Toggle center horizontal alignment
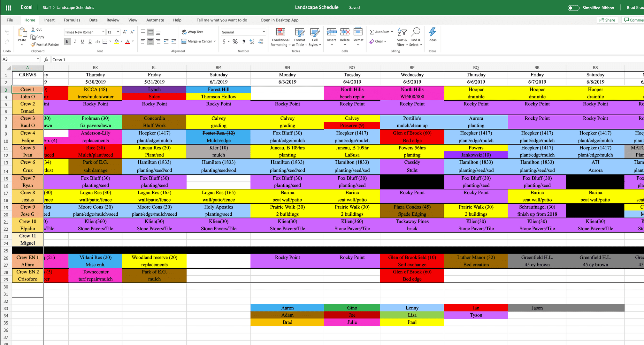 pyautogui.click(x=150, y=42)
